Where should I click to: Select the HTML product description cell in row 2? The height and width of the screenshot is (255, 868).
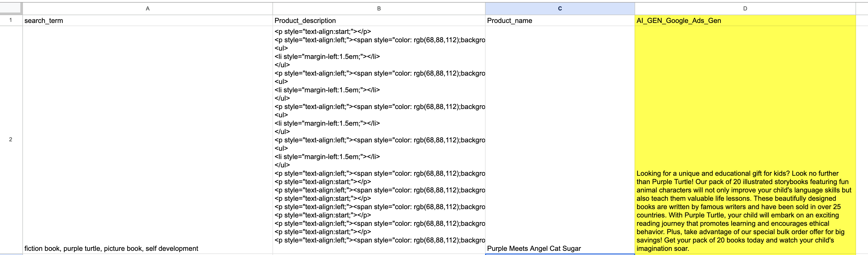[379, 140]
